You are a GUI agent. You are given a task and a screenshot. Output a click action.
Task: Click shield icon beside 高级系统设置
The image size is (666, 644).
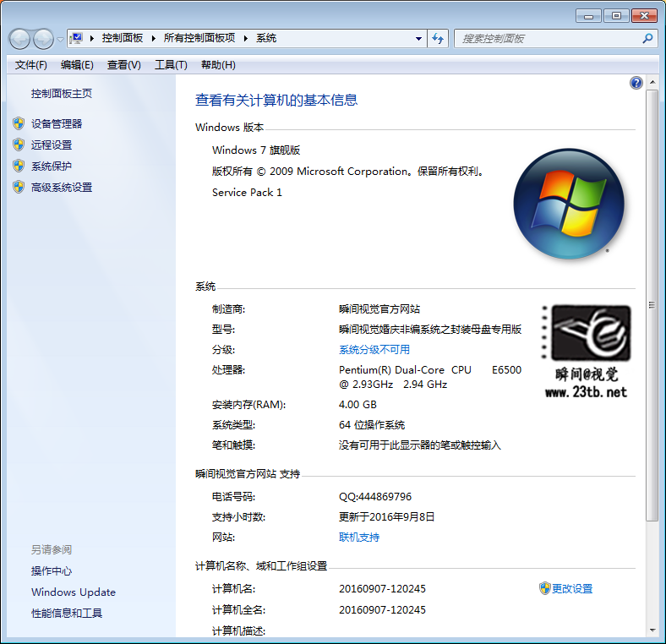[x=19, y=188]
